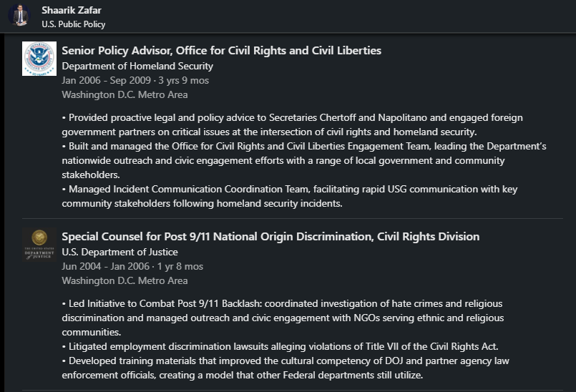The image size is (576, 392).
Task: Open the Shaarik Zafar profile name link
Action: [x=72, y=10]
